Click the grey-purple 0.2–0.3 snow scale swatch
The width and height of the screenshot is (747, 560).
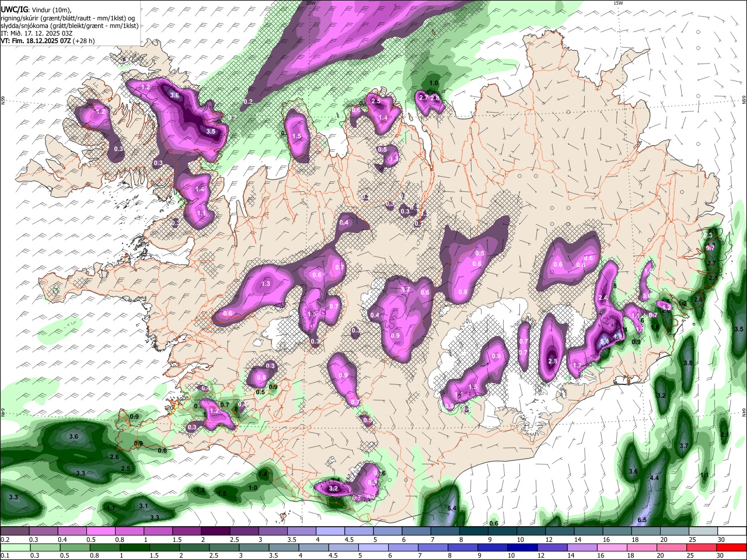point(14,531)
